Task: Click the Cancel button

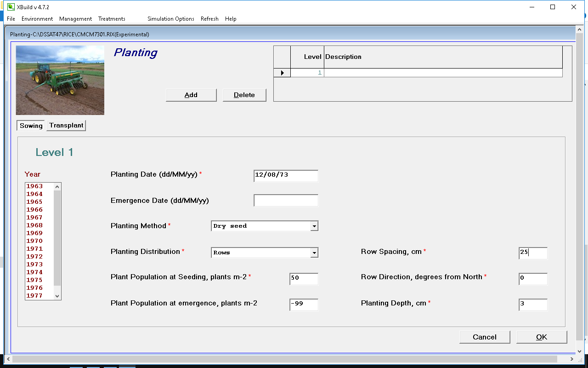Action: tap(484, 337)
